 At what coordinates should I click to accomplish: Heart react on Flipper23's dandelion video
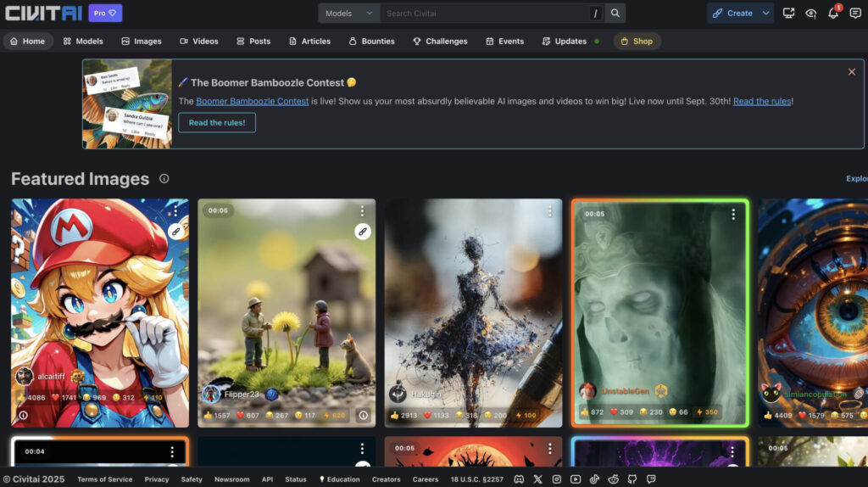pyautogui.click(x=240, y=415)
